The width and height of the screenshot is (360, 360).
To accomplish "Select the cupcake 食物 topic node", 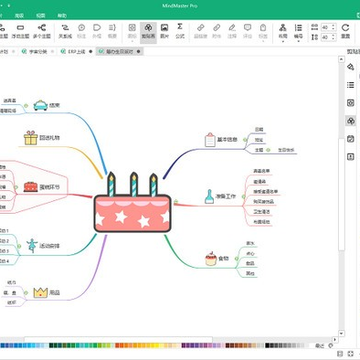I will [217, 258].
